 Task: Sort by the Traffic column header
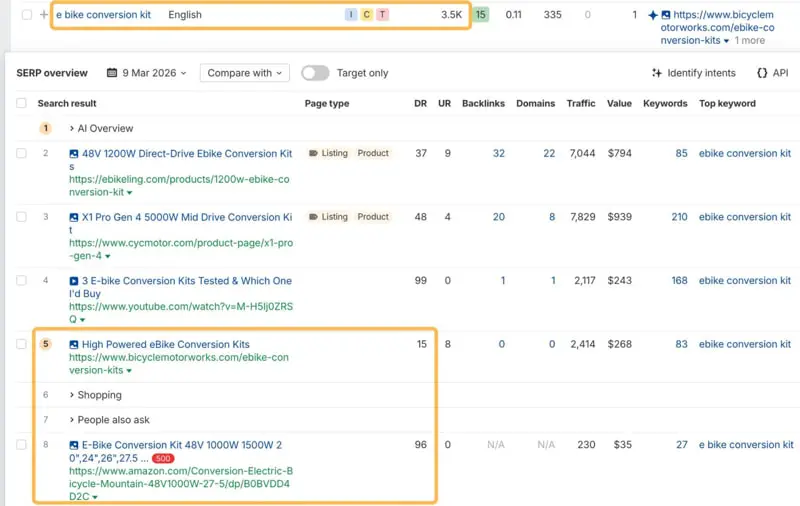581,104
